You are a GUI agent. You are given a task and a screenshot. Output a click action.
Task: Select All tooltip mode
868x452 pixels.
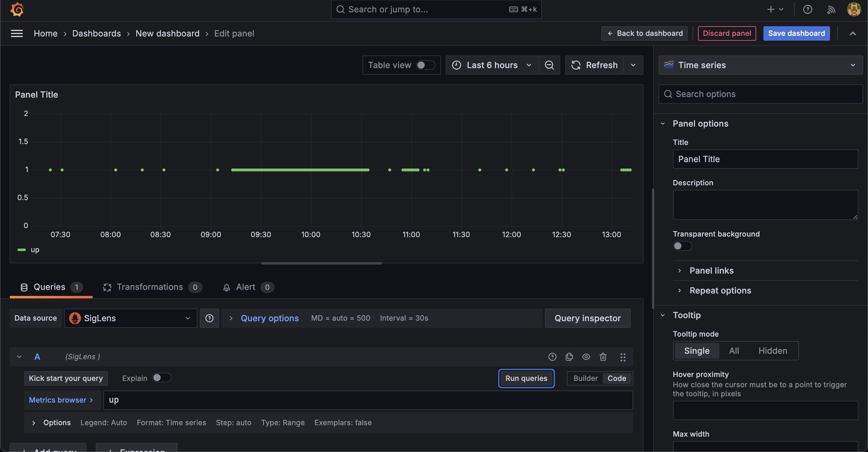click(734, 351)
